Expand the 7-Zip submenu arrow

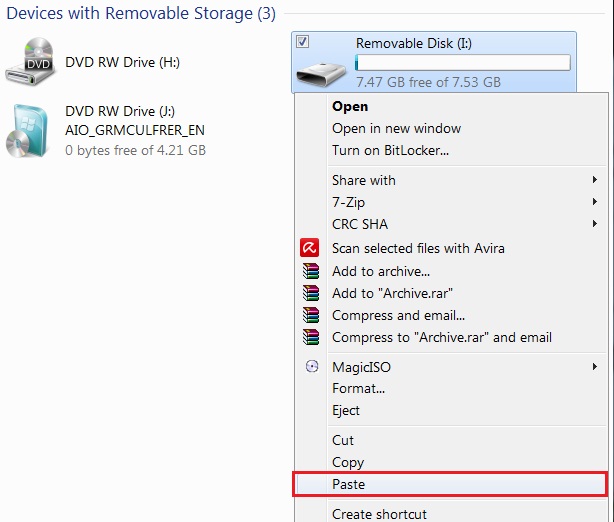(x=595, y=202)
